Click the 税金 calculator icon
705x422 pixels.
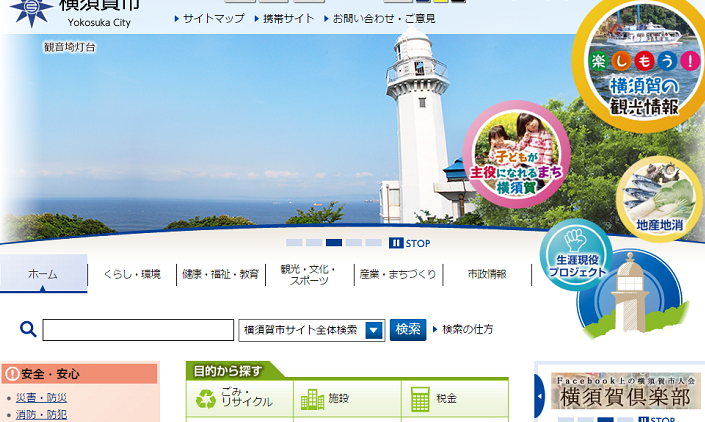click(x=420, y=399)
